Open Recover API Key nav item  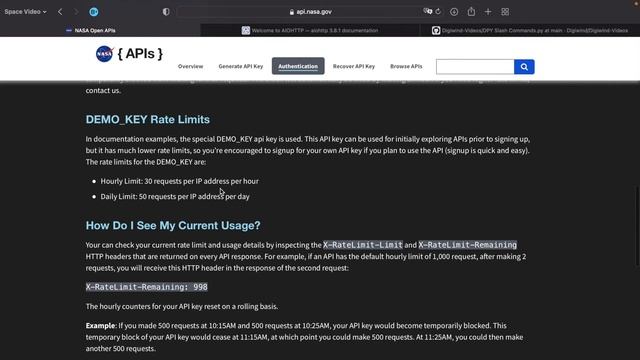354,66
